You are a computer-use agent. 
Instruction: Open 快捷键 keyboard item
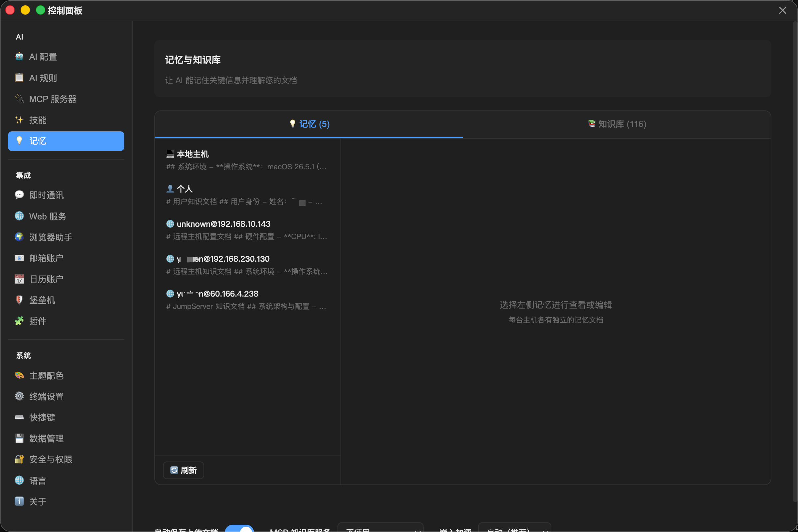(x=66, y=417)
